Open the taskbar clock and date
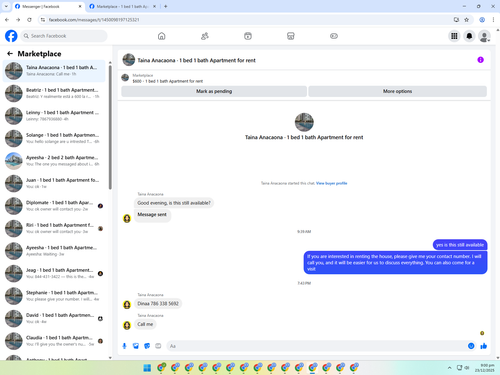The image size is (500, 375). (x=485, y=368)
